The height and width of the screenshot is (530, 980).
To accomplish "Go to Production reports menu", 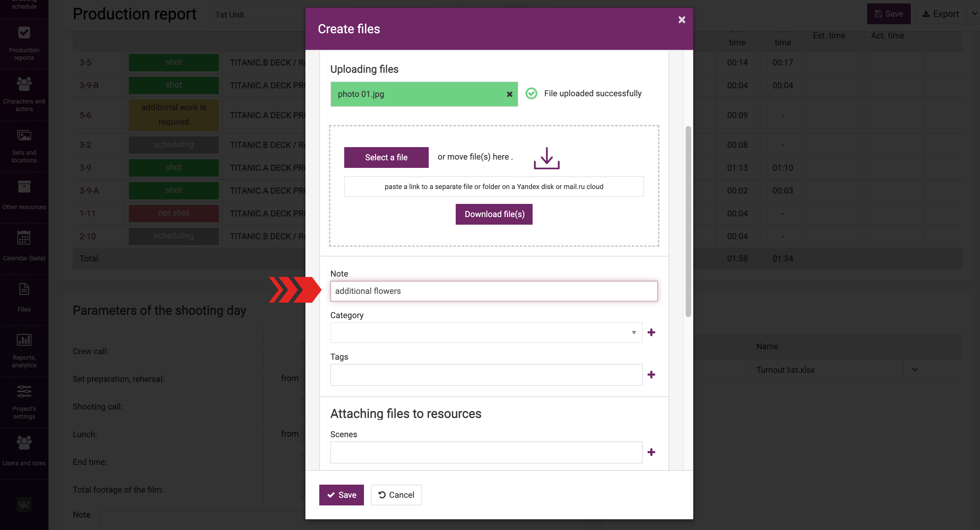I will (x=24, y=44).
